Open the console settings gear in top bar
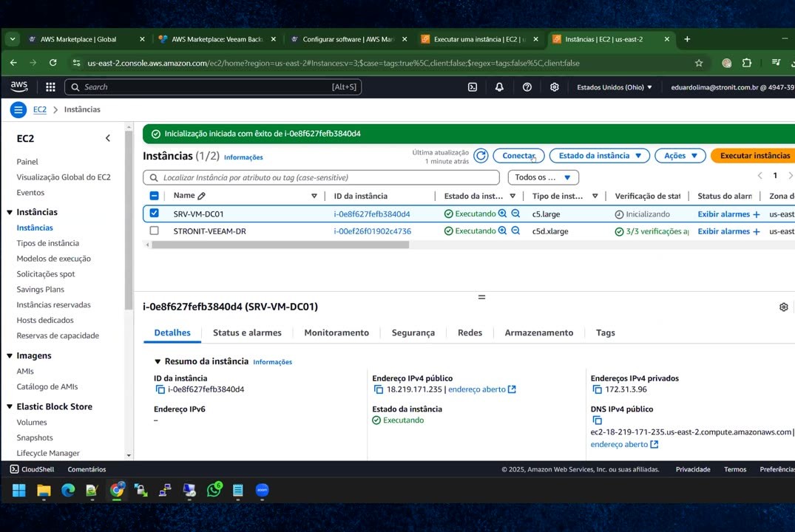This screenshot has height=532, width=795. pos(555,87)
